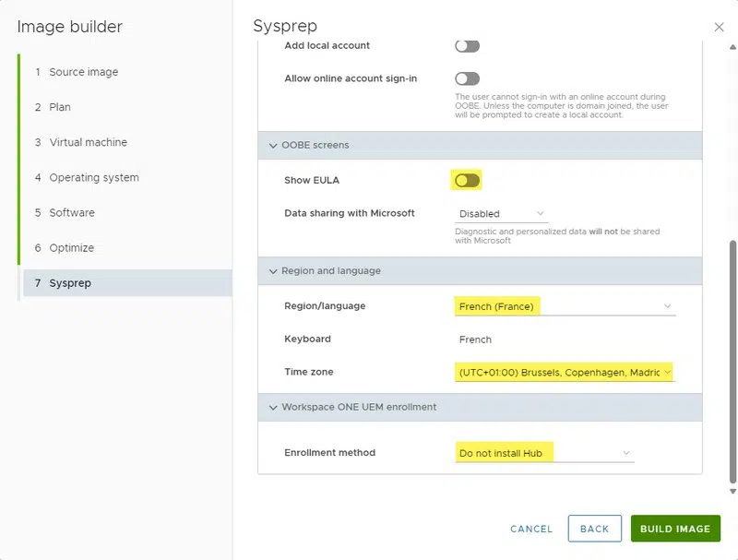Click the CANCEL link
The height and width of the screenshot is (560, 738).
tap(531, 529)
